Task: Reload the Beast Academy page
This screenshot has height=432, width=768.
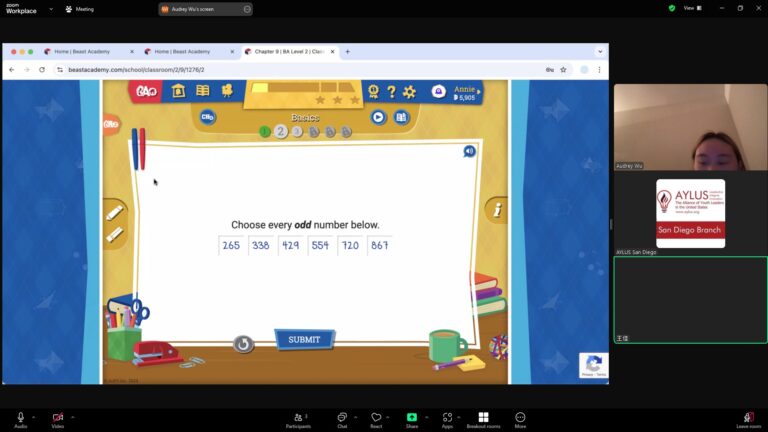Action: click(x=42, y=70)
